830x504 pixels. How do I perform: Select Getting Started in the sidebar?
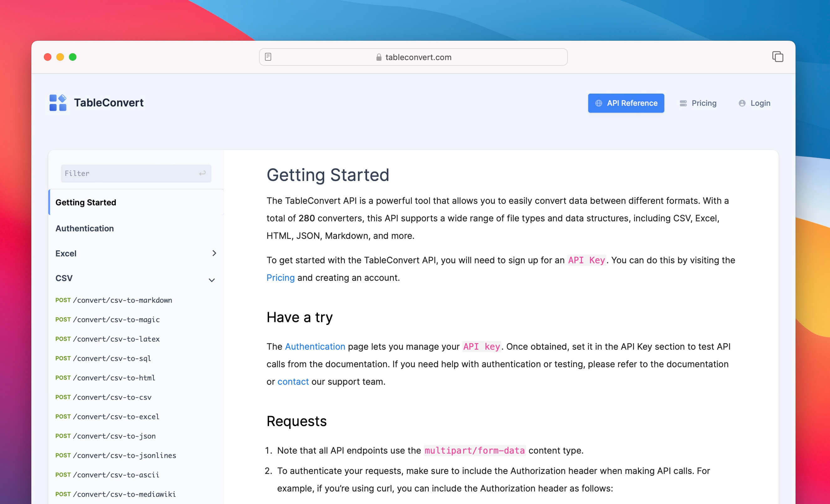tap(86, 202)
